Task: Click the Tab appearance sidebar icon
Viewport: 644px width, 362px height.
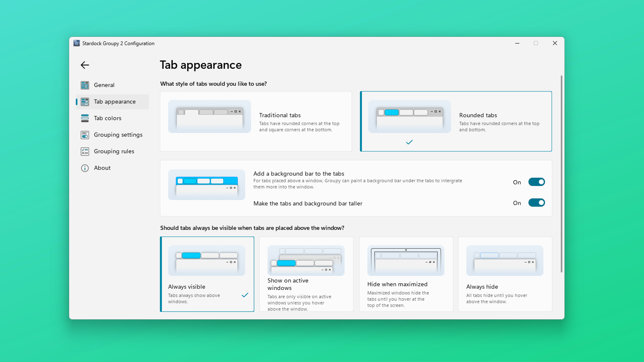Action: [85, 102]
